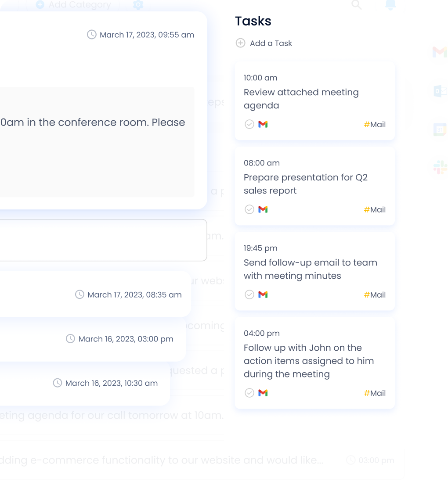Click the Slack integration icon
Screen dimensions: 448x492
point(440,167)
